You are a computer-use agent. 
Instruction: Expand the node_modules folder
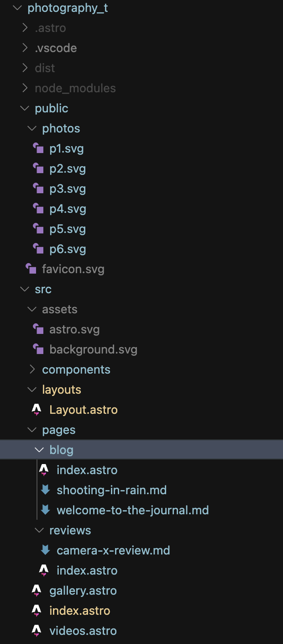(x=25, y=88)
